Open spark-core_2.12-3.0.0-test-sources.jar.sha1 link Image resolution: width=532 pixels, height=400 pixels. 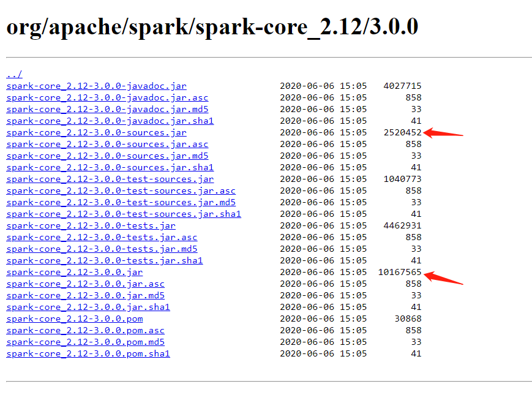[x=124, y=214]
